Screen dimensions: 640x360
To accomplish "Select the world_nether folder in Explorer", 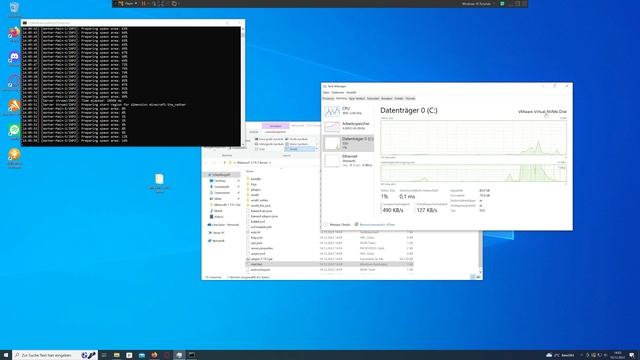I will click(259, 200).
